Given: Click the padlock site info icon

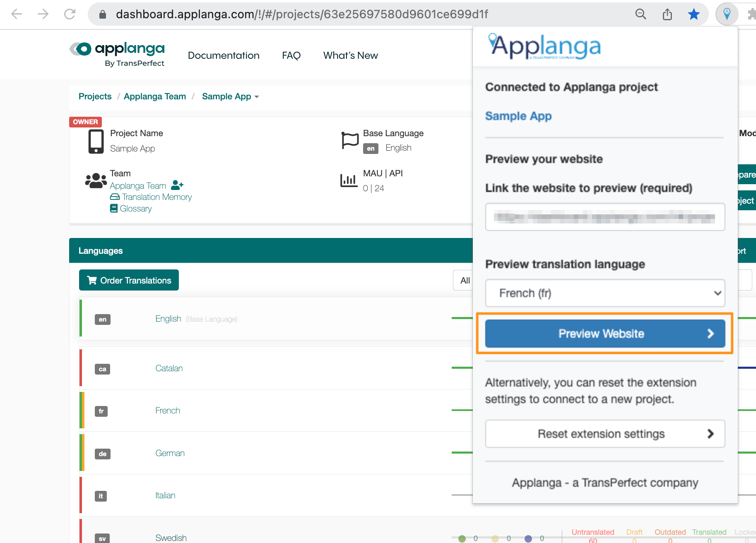Looking at the screenshot, I should (103, 14).
